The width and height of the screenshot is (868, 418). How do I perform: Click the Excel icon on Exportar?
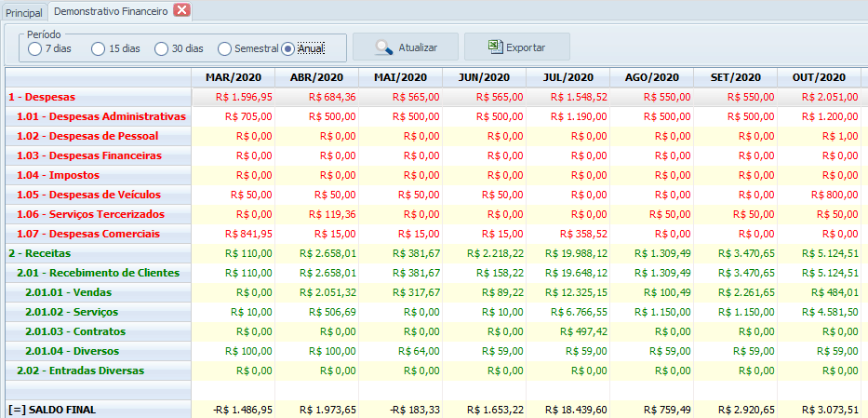495,47
